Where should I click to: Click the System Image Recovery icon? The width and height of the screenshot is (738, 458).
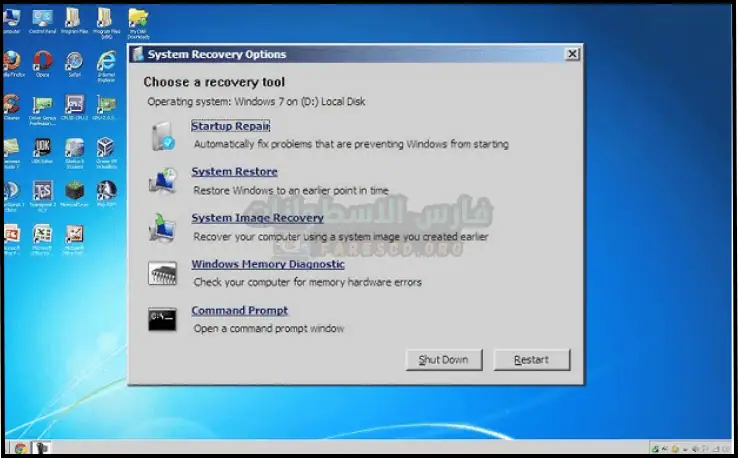point(162,227)
